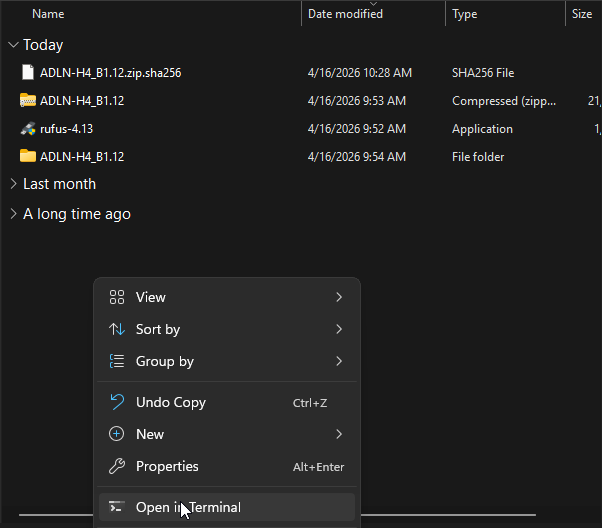Click the Properties wrench icon

117,466
